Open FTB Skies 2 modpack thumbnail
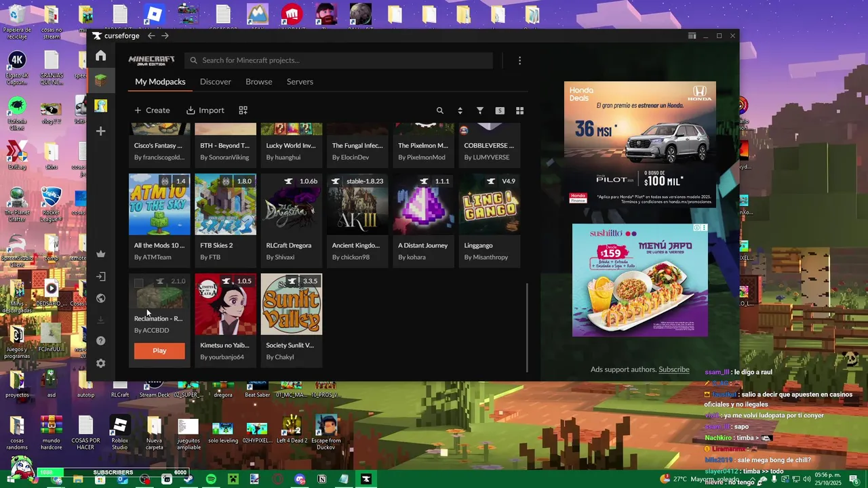This screenshot has height=488, width=868. coord(225,204)
